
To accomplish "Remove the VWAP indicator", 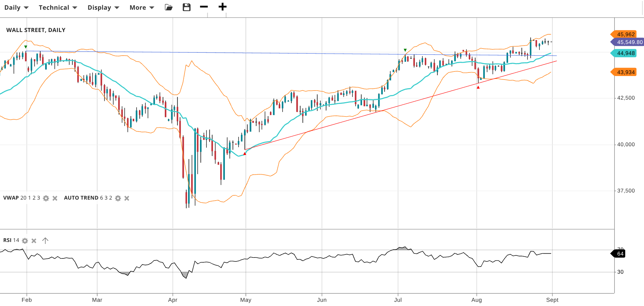I will [55, 198].
